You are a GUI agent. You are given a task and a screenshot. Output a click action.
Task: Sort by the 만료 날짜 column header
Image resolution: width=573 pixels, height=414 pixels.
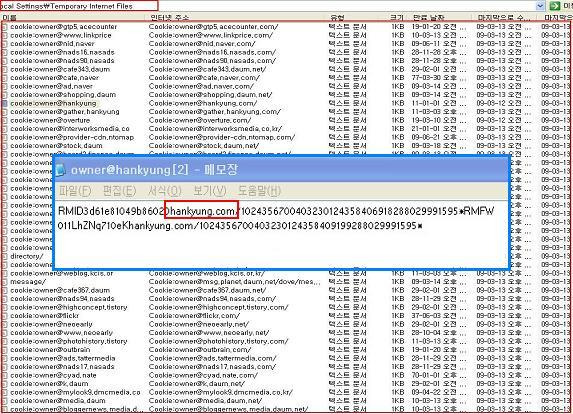[428, 18]
